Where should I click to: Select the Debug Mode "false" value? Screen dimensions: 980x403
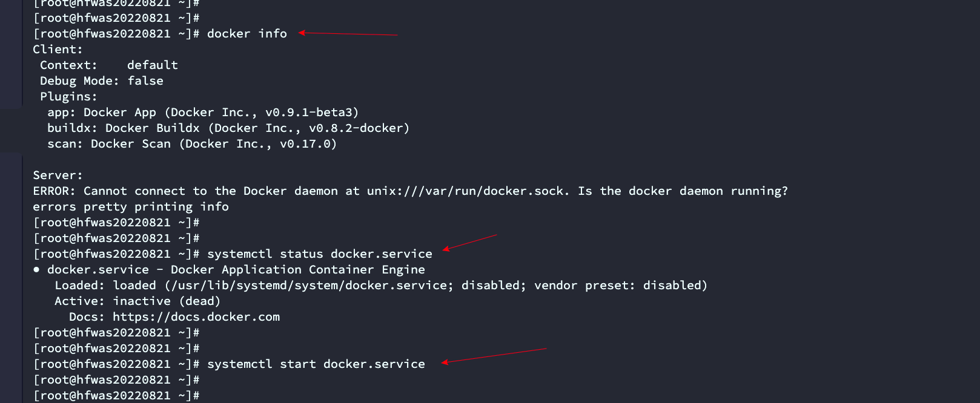click(x=145, y=81)
